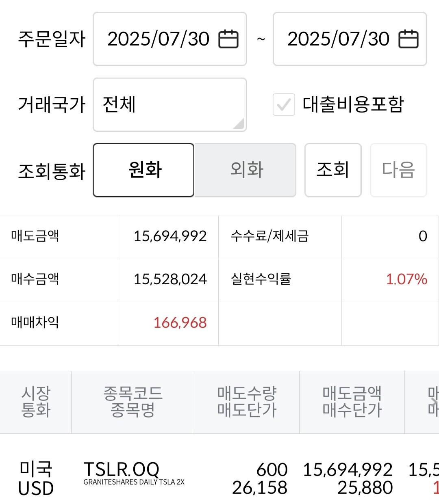Click the dropdown corner triangle of 전체
Image resolution: width=439 pixels, height=504 pixels.
click(x=239, y=124)
